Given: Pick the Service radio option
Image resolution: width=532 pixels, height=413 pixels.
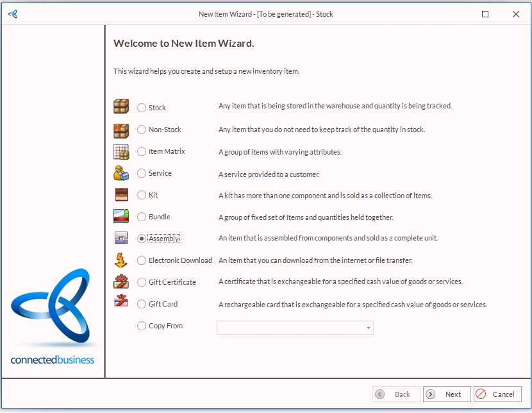Looking at the screenshot, I should 142,174.
